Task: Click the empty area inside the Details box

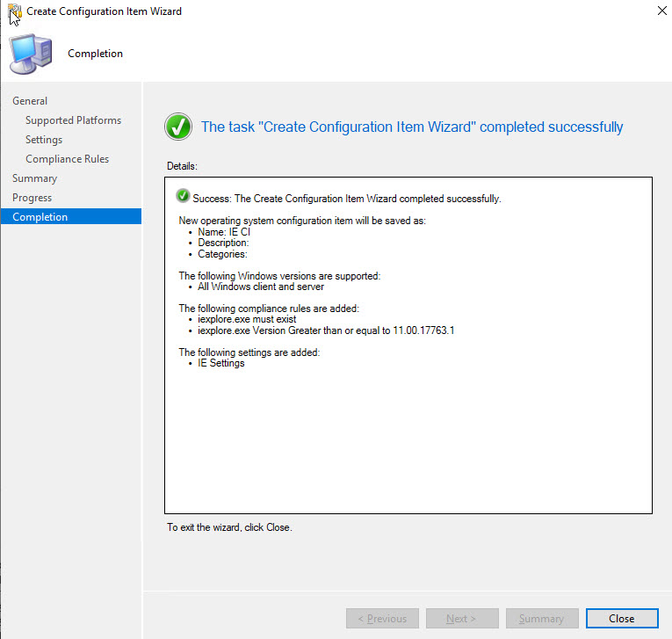Action: (408, 439)
